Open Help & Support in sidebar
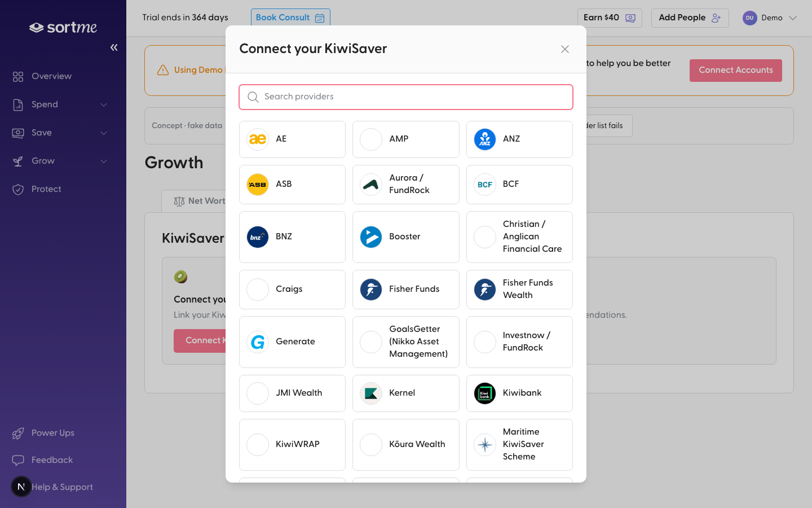The width and height of the screenshot is (812, 508). 62,487
